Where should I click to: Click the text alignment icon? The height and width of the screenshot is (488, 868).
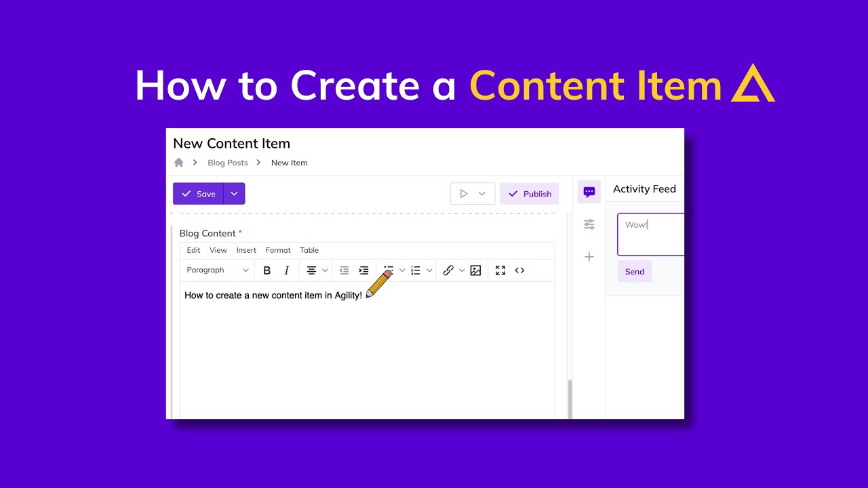click(x=311, y=270)
